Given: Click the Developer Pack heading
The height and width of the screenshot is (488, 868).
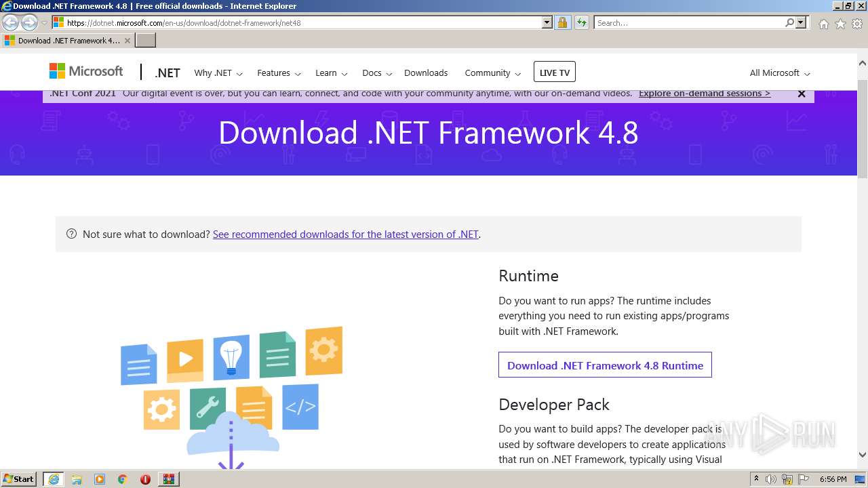Looking at the screenshot, I should click(x=554, y=405).
